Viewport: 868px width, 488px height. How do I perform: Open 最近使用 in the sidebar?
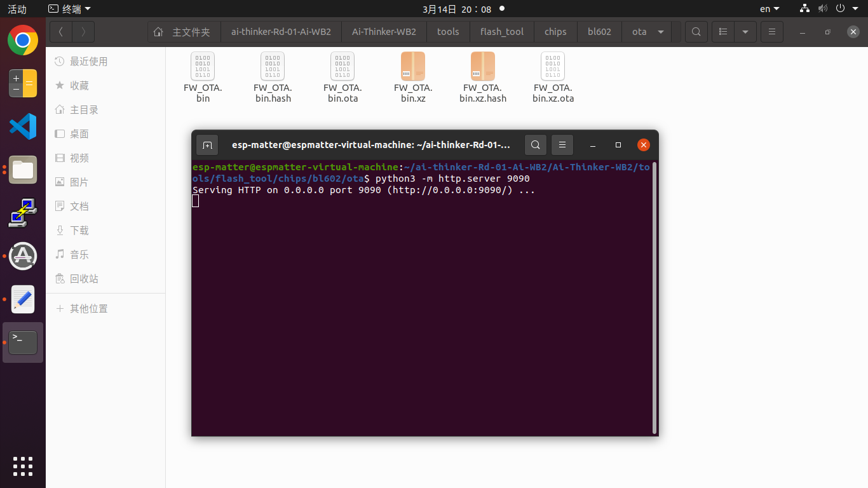(105, 62)
